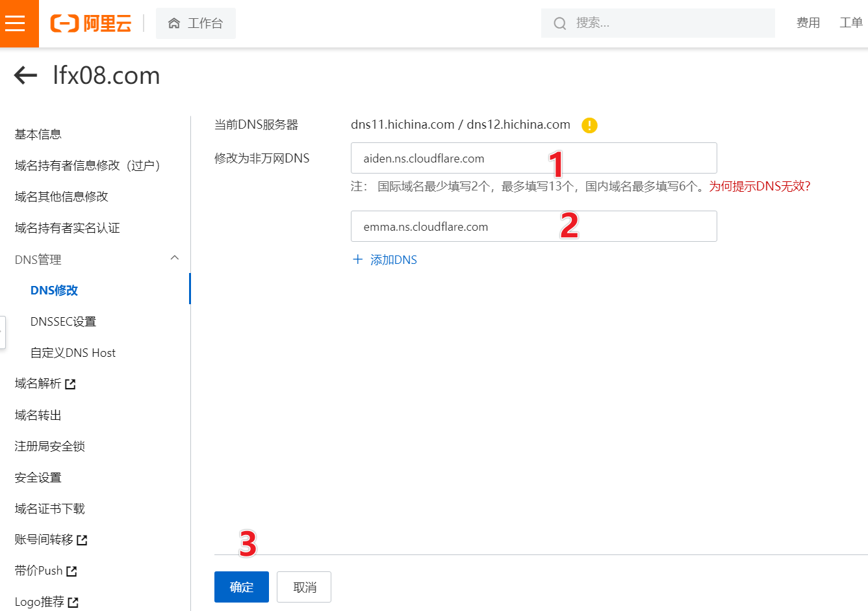Open the 工作台 workbench button
Viewport: 868px width, 611px height.
(x=196, y=23)
